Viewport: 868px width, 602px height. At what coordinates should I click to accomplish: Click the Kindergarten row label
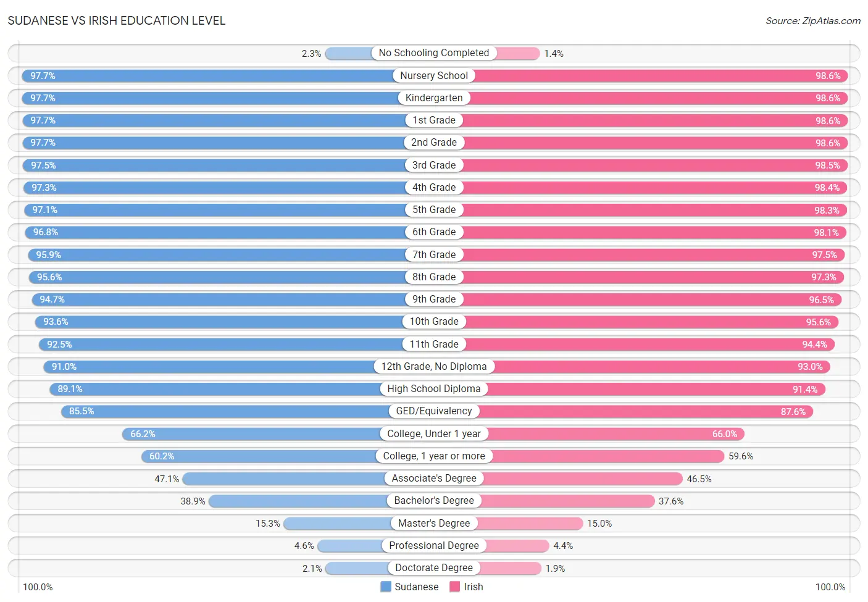(x=434, y=98)
